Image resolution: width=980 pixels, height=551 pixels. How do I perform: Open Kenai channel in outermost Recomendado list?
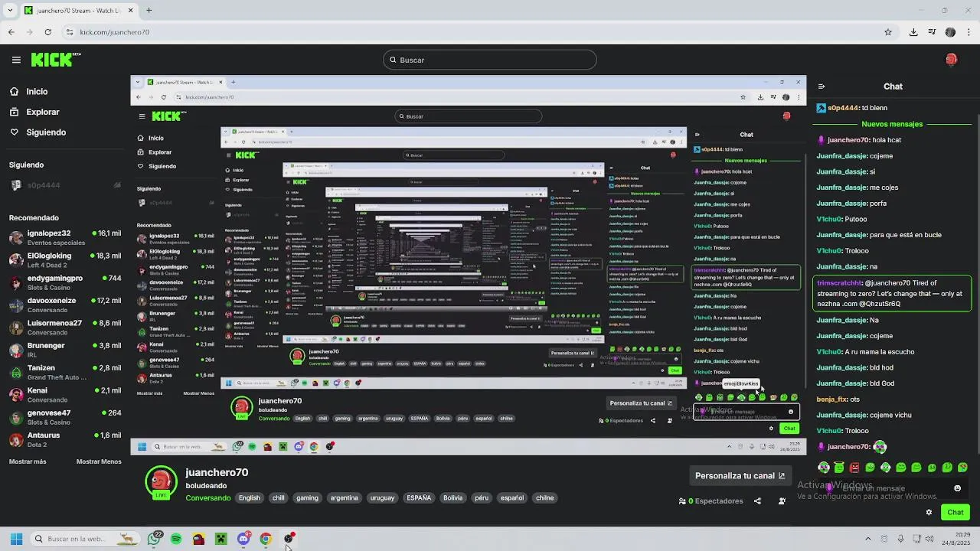65,395
